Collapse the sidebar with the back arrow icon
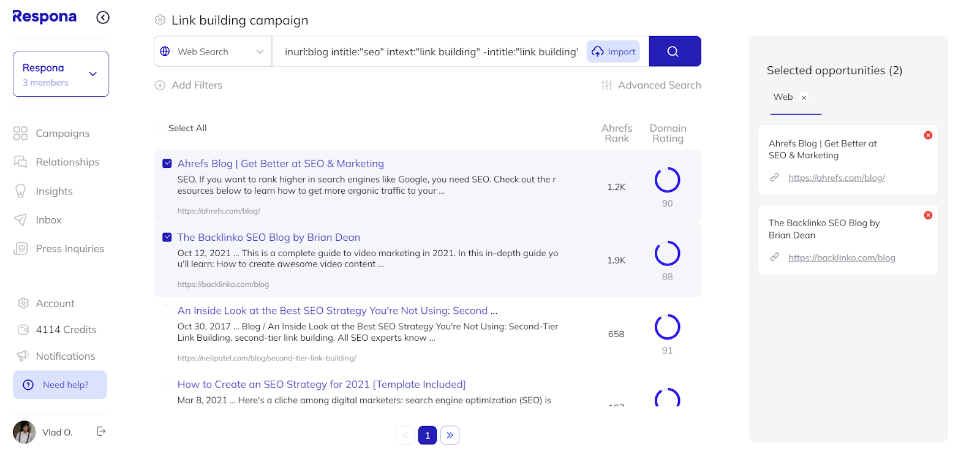The width and height of the screenshot is (980, 456). [x=103, y=17]
